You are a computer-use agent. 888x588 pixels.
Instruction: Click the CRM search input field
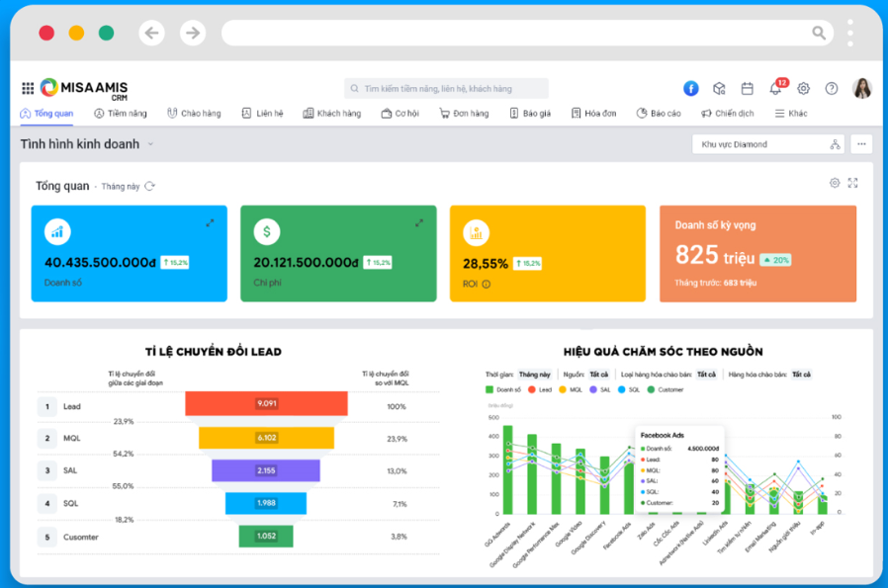(446, 89)
